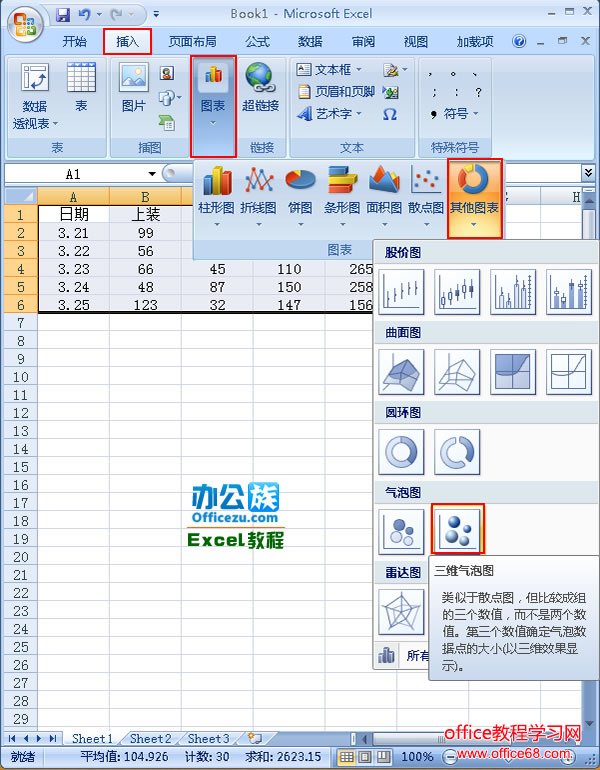The image size is (600, 770).
Task: Insert a table (表)
Action: [81, 87]
